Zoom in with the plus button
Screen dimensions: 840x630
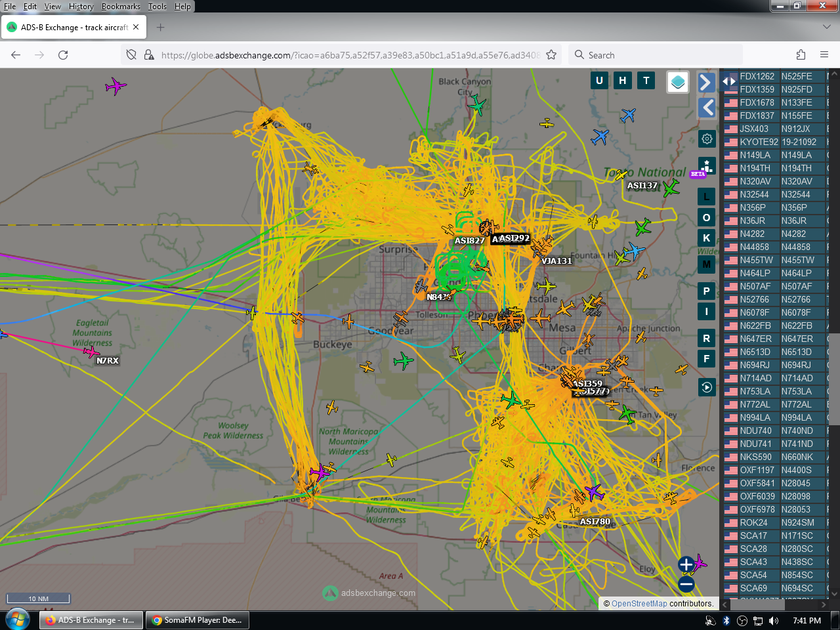[686, 564]
